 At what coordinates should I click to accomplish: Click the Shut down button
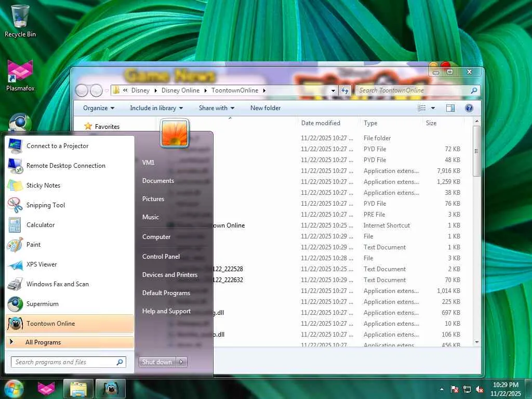(157, 362)
